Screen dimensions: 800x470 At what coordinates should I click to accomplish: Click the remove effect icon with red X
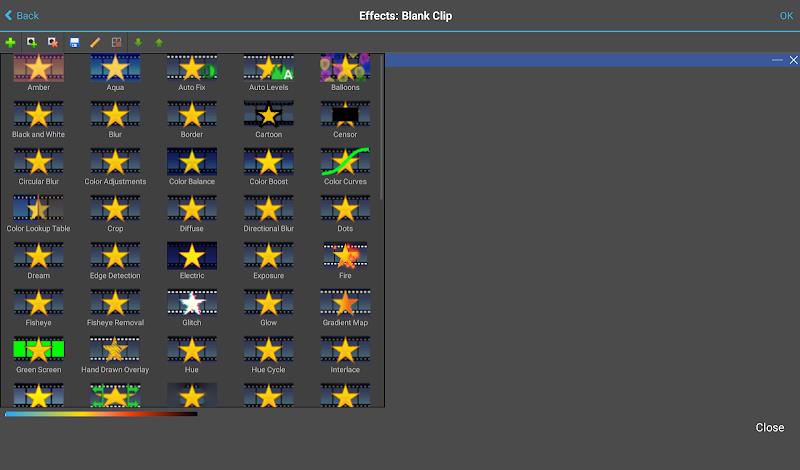pos(53,42)
